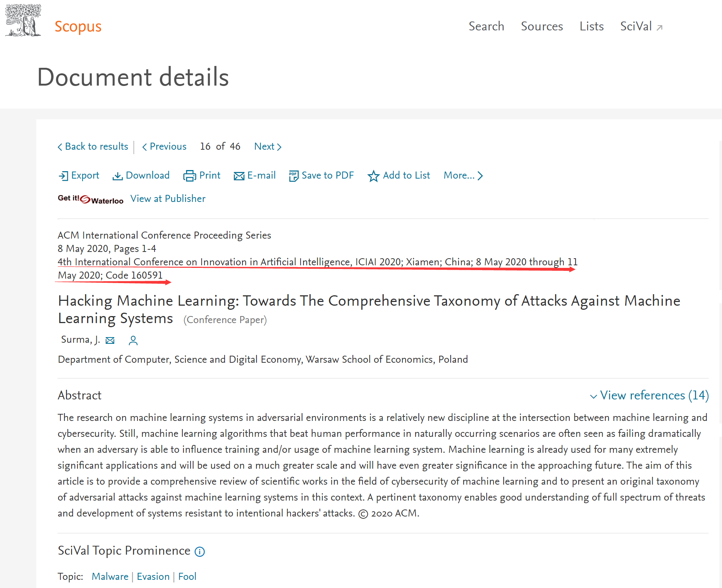Open the Scopus home link
The image size is (722, 588).
pos(78,27)
